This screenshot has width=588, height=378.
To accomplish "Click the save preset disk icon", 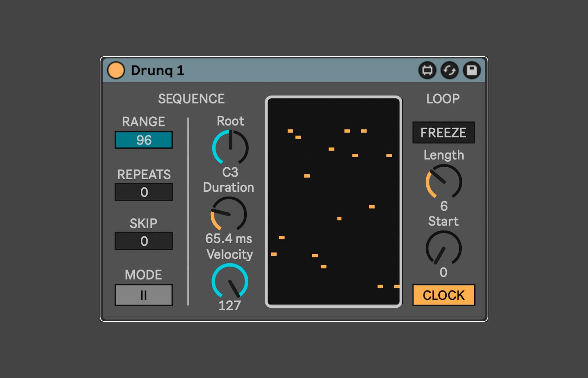I will tap(472, 70).
